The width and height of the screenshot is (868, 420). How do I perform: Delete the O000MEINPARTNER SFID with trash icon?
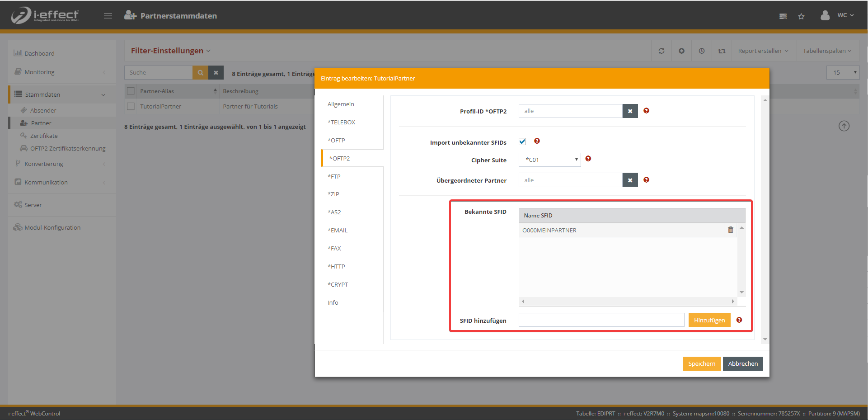[x=730, y=230]
